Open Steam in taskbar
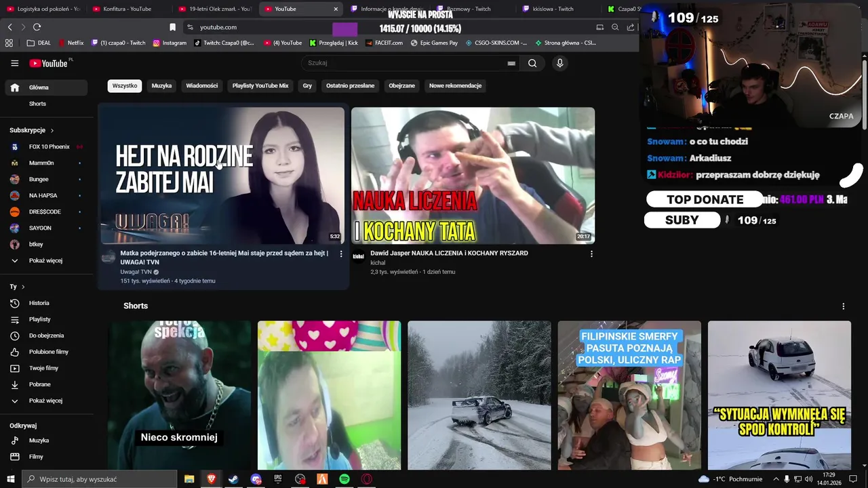 click(x=233, y=479)
